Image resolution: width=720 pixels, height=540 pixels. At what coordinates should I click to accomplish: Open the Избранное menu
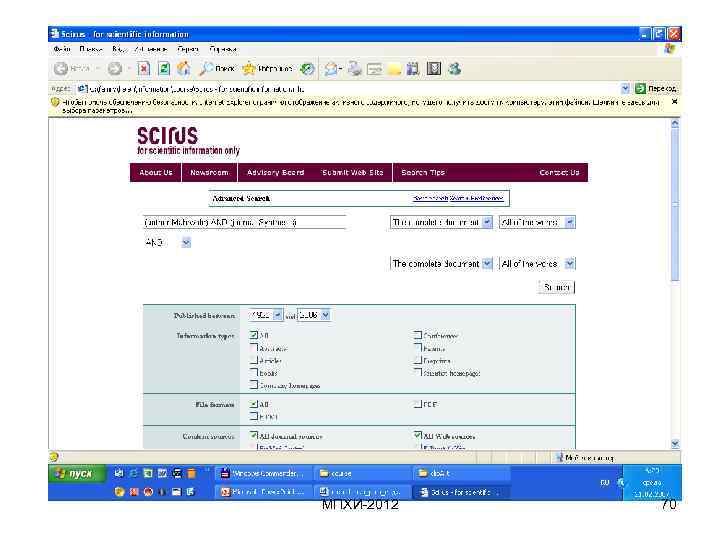151,49
